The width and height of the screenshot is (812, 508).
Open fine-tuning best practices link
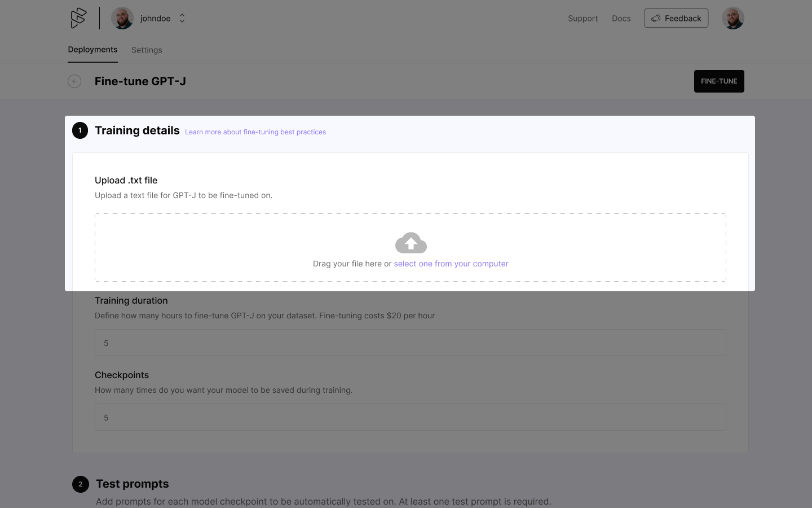click(x=255, y=132)
